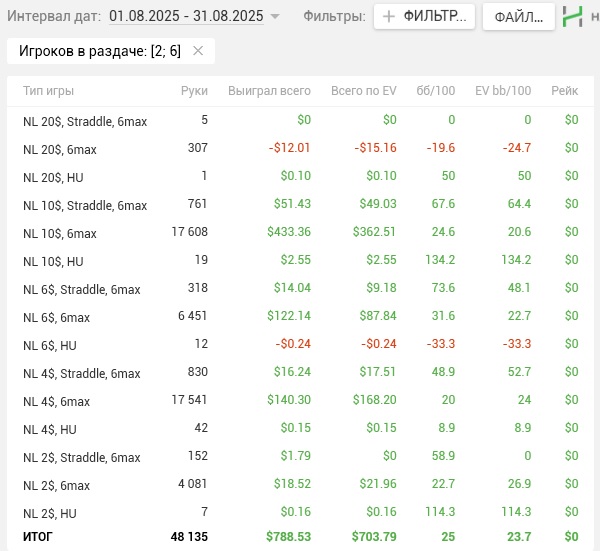Sort table by бб/100 header
Screen dimensions: 600x551
(x=436, y=91)
